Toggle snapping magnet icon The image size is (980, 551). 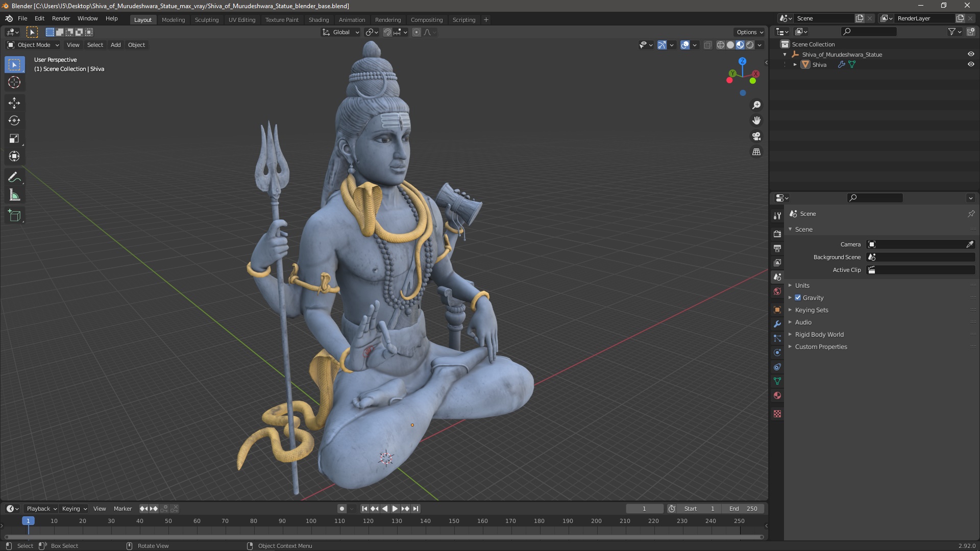pyautogui.click(x=387, y=32)
